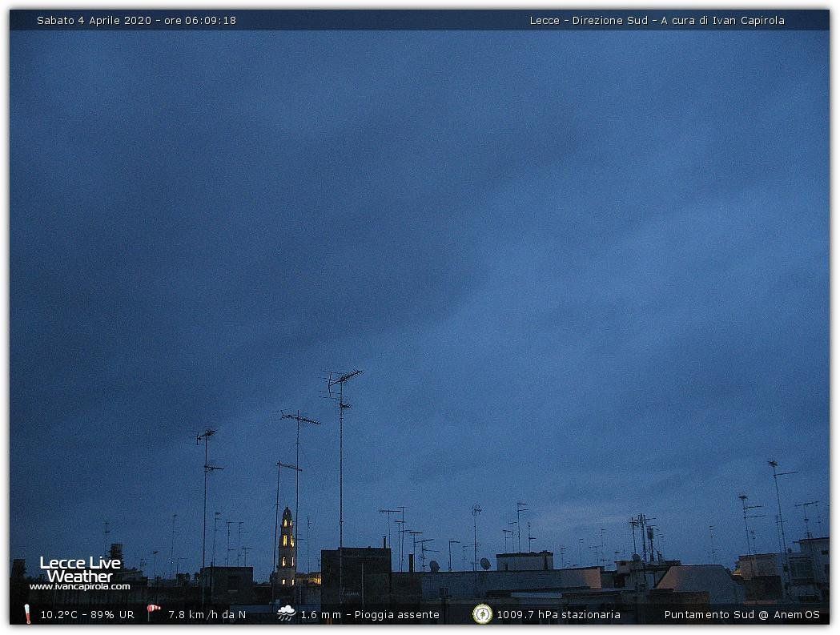
Task: Click the 1009.7 hPa stazionaria reading
Action: (558, 615)
